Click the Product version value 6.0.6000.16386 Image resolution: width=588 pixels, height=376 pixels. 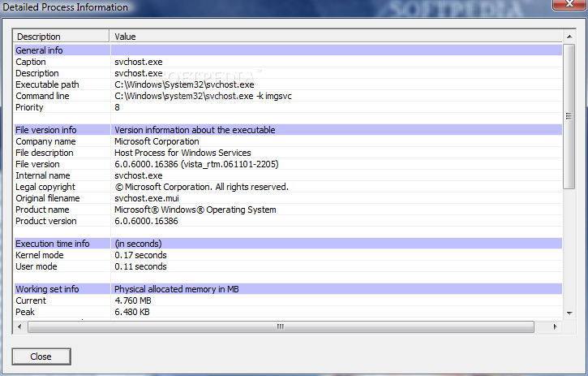pos(146,221)
